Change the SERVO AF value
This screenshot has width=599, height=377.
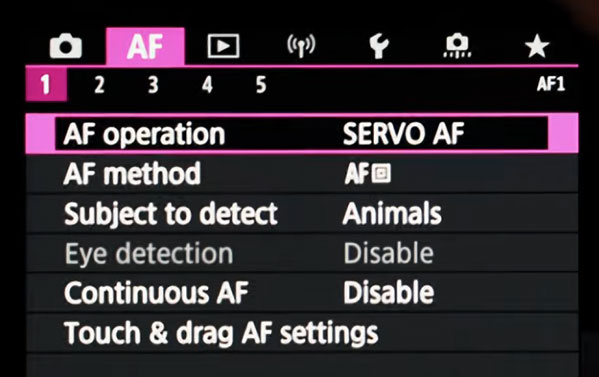[403, 134]
